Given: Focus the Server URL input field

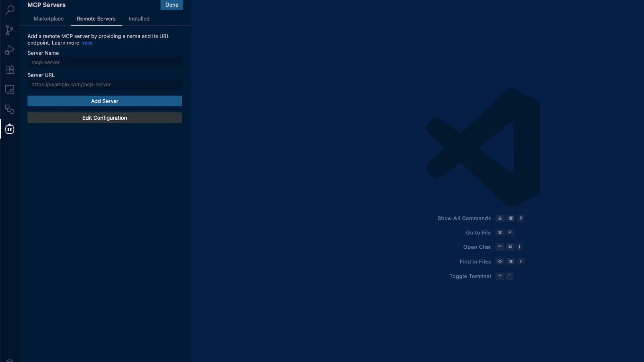Looking at the screenshot, I should click(x=105, y=84).
